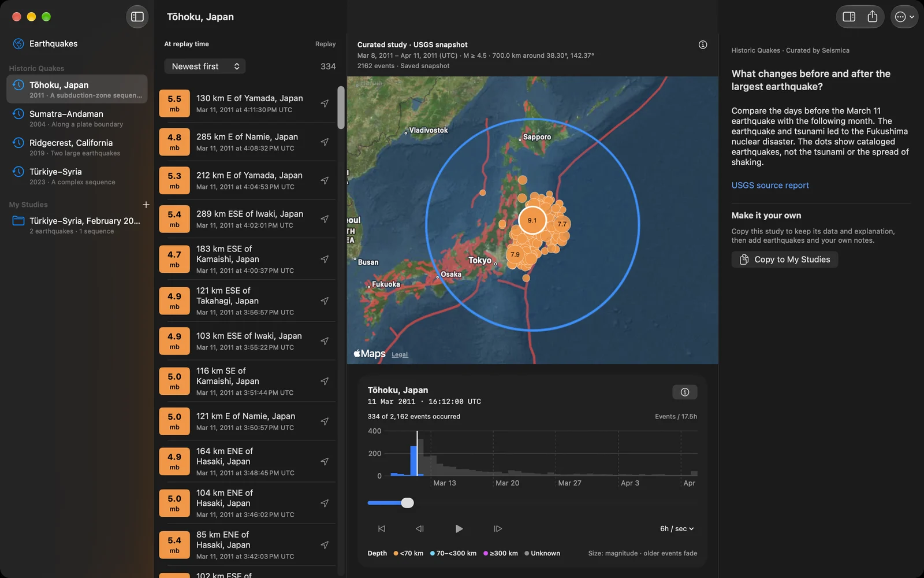The width and height of the screenshot is (924, 578).
Task: Click the replay time slider thumb
Action: [408, 503]
